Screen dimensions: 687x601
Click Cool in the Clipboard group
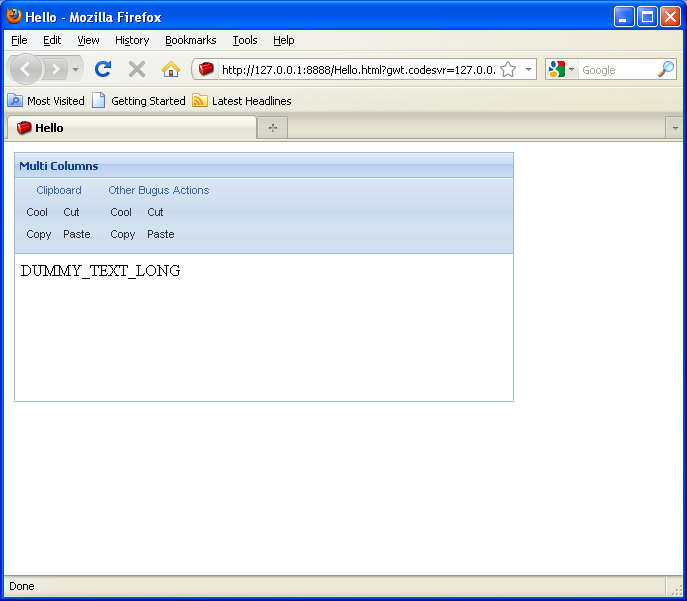(x=37, y=212)
